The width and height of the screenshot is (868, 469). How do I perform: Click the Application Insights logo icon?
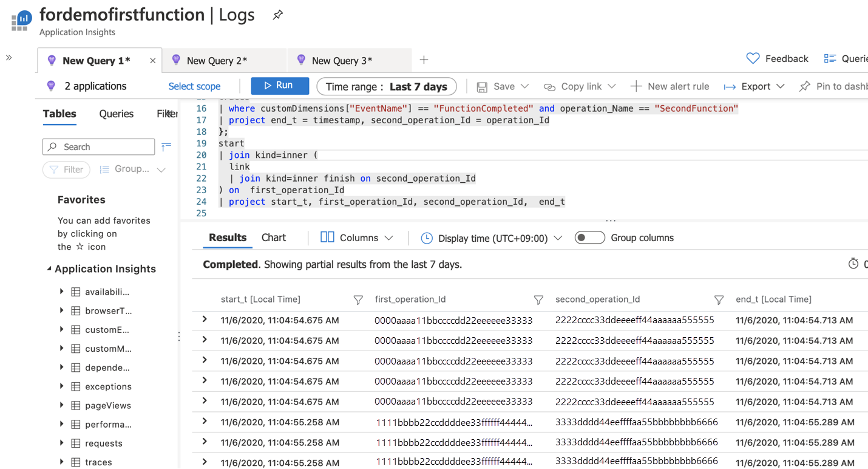(22, 20)
